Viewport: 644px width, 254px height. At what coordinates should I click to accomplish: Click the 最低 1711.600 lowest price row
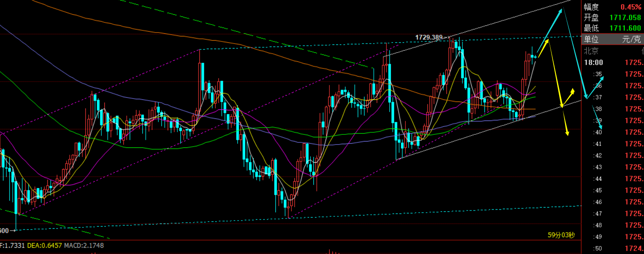click(612, 28)
